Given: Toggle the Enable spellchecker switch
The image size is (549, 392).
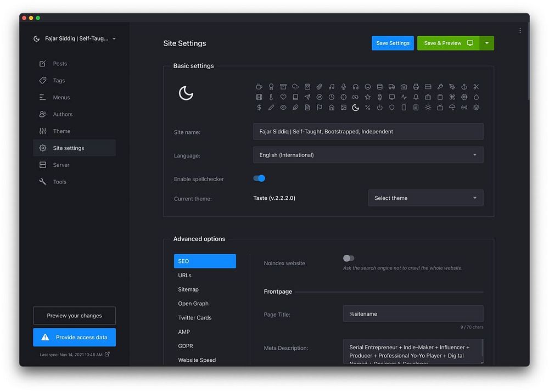Looking at the screenshot, I should 259,178.
